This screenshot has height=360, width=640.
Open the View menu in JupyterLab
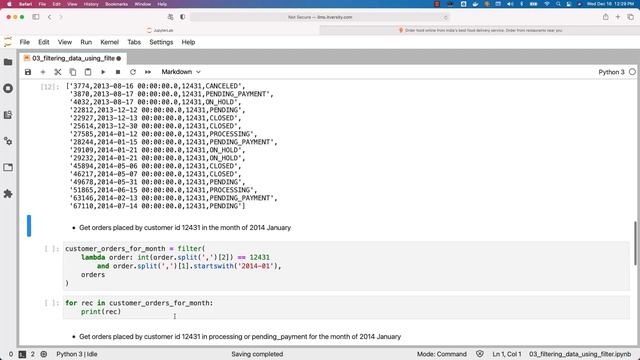pyautogui.click(x=64, y=42)
